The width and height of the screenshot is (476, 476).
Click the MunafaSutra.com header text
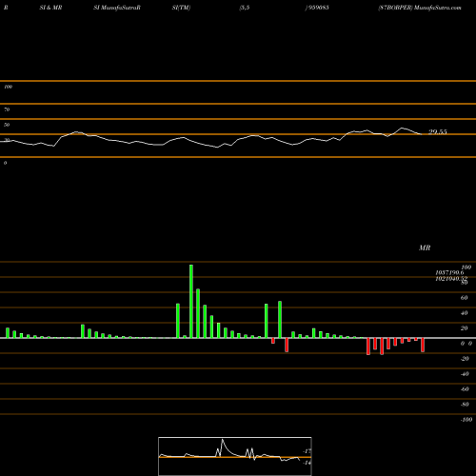[438, 8]
